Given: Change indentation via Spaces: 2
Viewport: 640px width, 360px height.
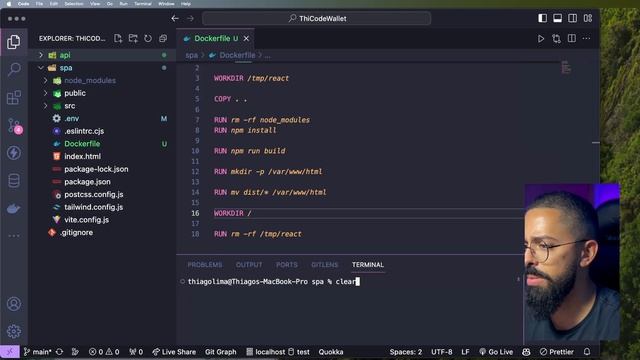Looking at the screenshot, I should point(405,351).
